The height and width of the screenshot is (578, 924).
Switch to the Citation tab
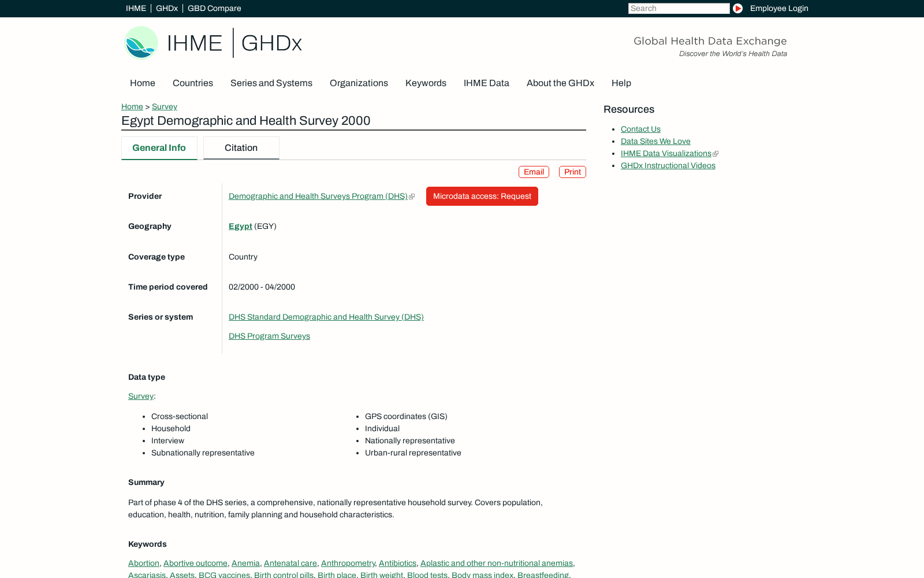(x=241, y=148)
